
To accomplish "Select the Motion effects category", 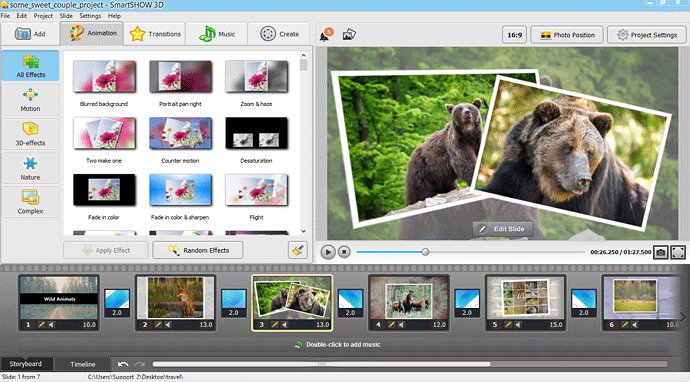I will (x=30, y=100).
